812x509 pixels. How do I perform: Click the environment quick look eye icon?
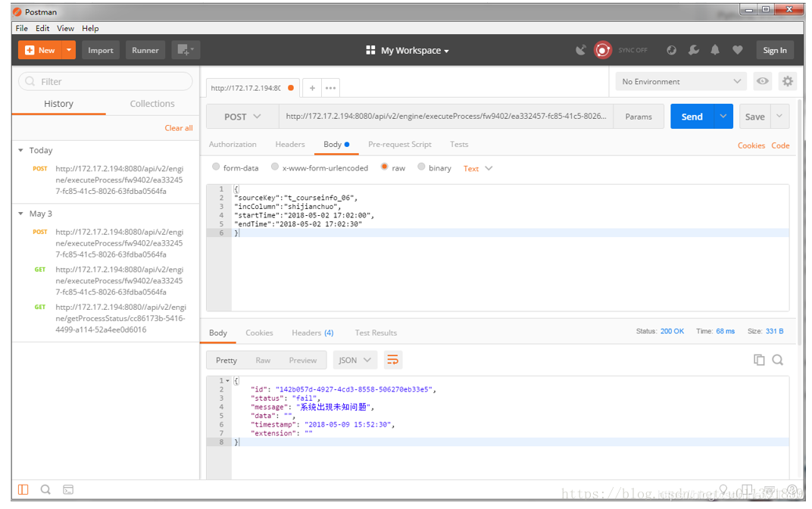[x=762, y=81]
